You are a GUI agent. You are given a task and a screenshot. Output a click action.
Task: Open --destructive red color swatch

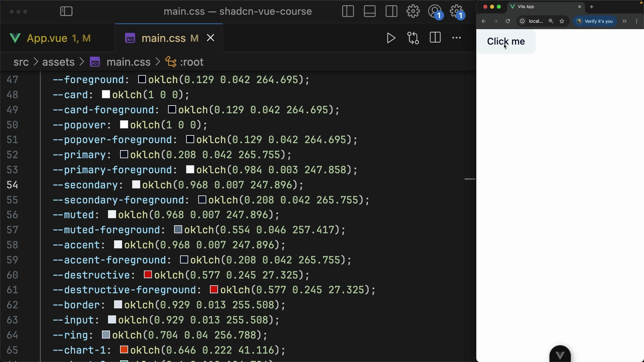pyautogui.click(x=148, y=275)
